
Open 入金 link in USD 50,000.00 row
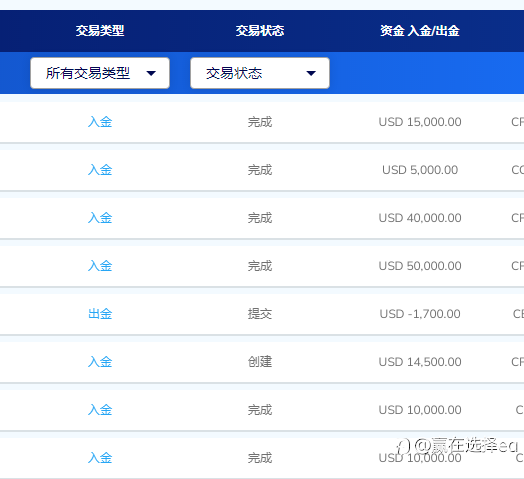100,266
